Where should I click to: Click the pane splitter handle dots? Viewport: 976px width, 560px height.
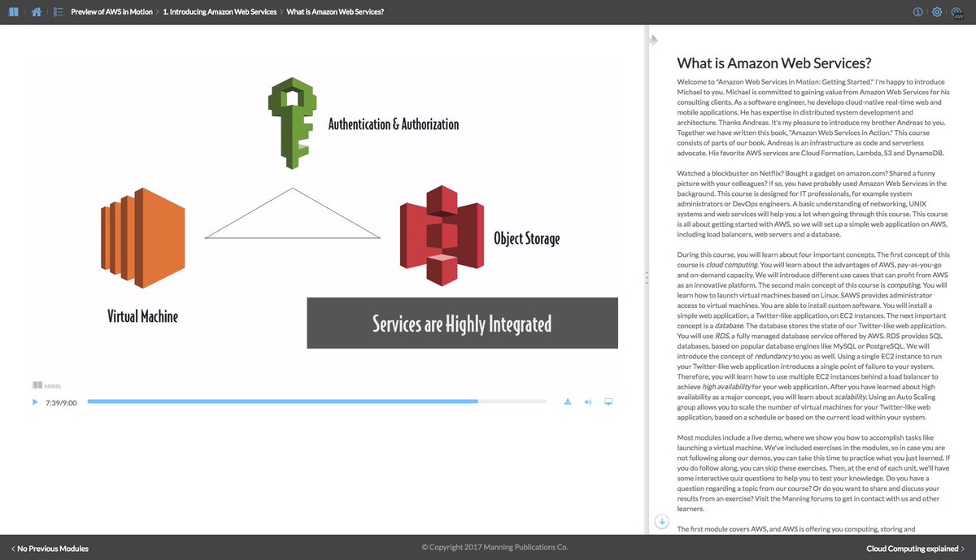[x=647, y=277]
